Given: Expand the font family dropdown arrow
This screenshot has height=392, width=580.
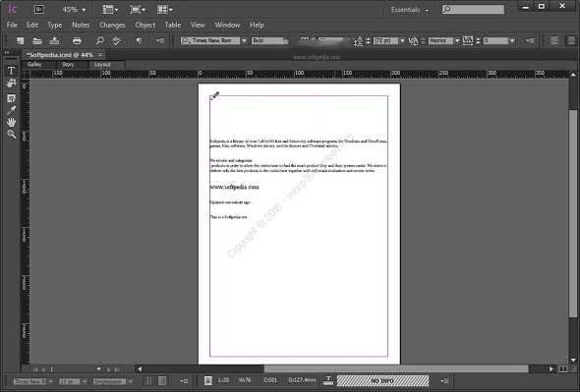Looking at the screenshot, I should pyautogui.click(x=244, y=40).
